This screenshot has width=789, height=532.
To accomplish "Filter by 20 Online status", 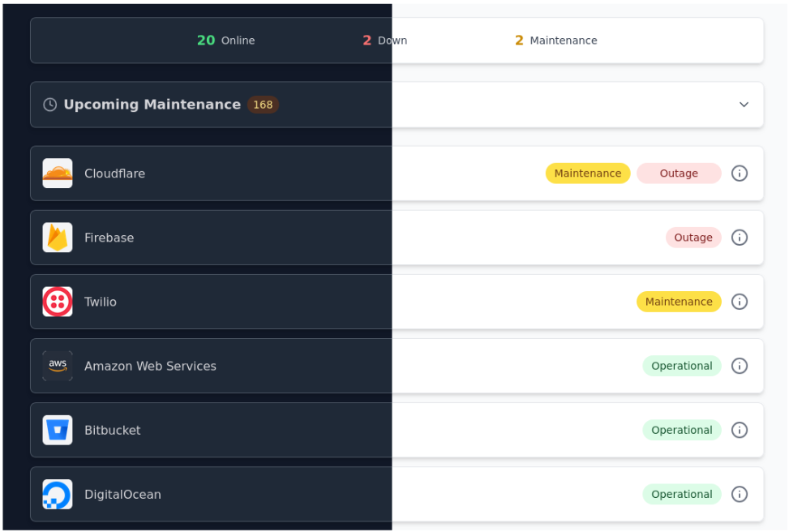I will (225, 41).
